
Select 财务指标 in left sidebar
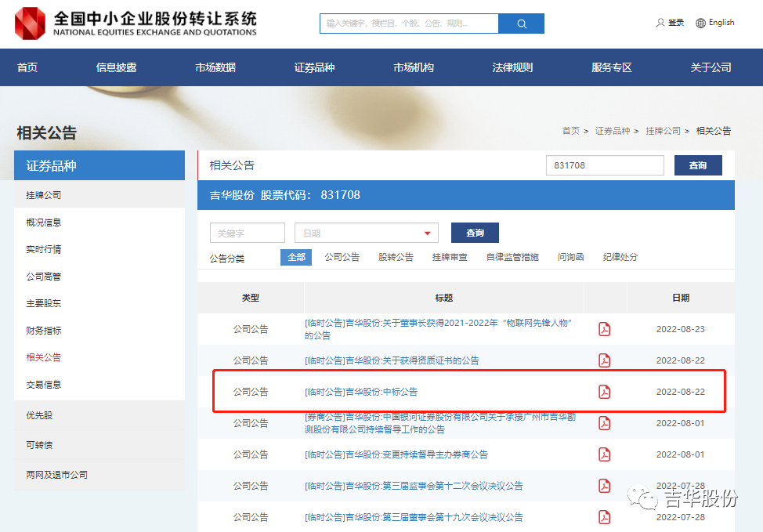[x=44, y=331]
